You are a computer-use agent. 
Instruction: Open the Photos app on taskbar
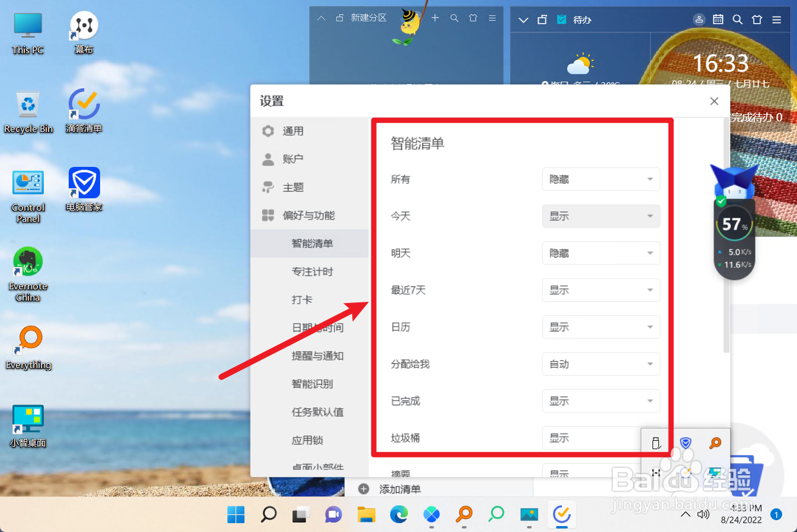529,514
